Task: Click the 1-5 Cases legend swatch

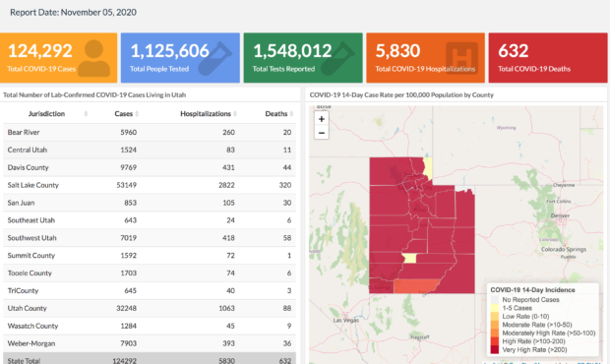Action: (x=495, y=308)
